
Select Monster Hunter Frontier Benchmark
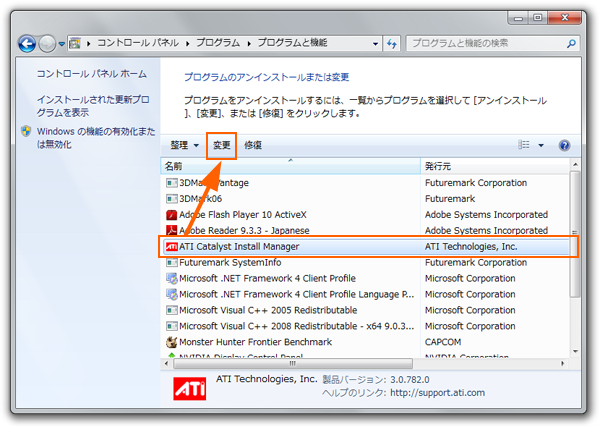click(x=365, y=342)
